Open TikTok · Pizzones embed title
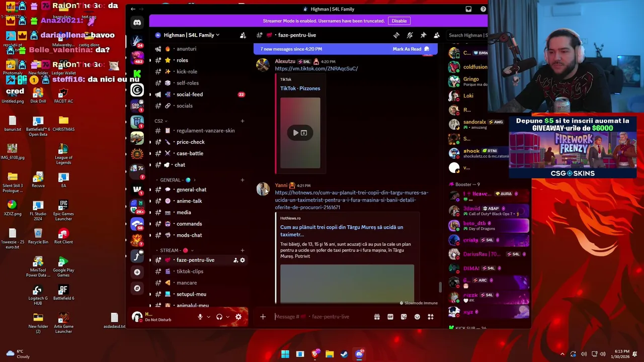644x362 pixels. (x=300, y=88)
